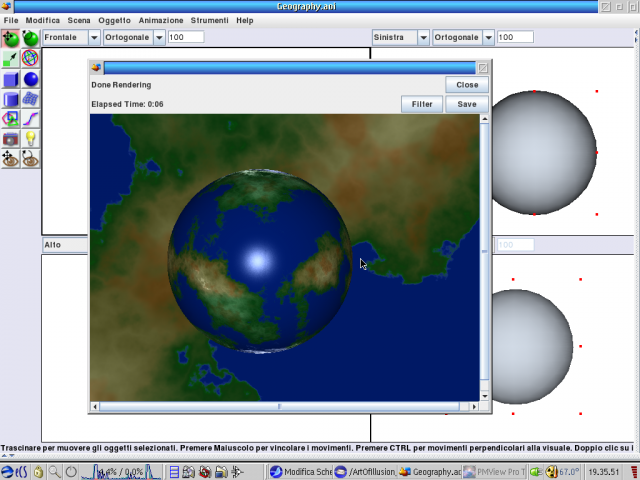This screenshot has height=480, width=640.
Task: Select the Create Camera tool
Action: click(11, 139)
